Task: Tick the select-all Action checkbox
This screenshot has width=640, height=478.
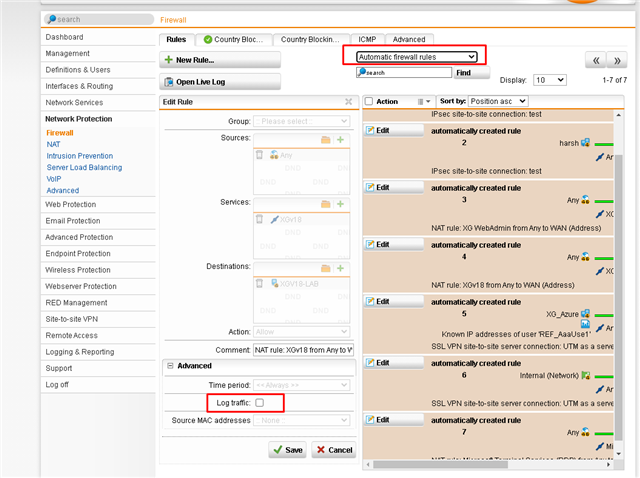Action: click(369, 102)
